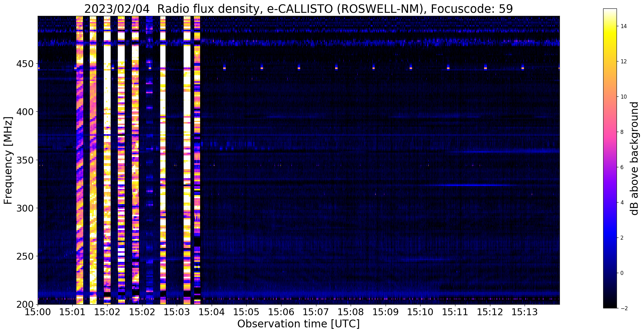Click the 14 tick on the colorbar
Image resolution: width=644 pixels, height=333 pixels.
[624, 26]
